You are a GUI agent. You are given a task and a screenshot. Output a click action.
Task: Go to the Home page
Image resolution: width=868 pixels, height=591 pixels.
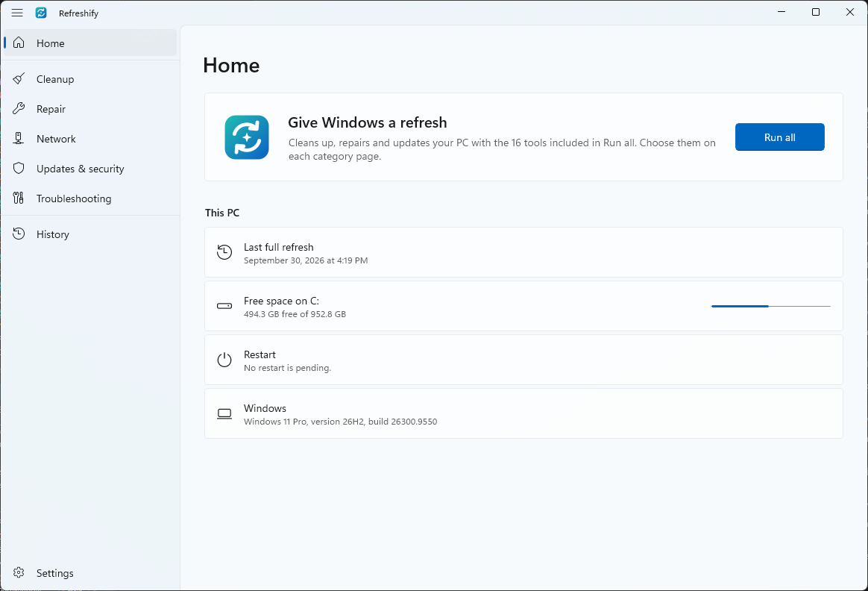89,43
